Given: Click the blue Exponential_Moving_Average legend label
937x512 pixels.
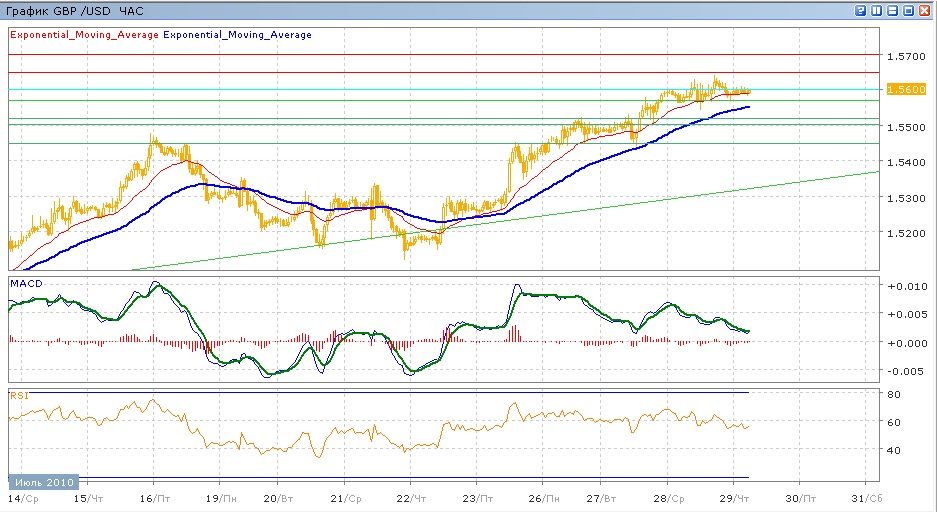Looking at the screenshot, I should (237, 35).
